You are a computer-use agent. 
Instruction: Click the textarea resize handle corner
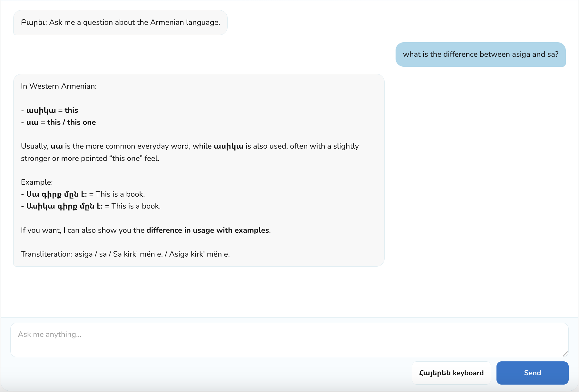565,354
